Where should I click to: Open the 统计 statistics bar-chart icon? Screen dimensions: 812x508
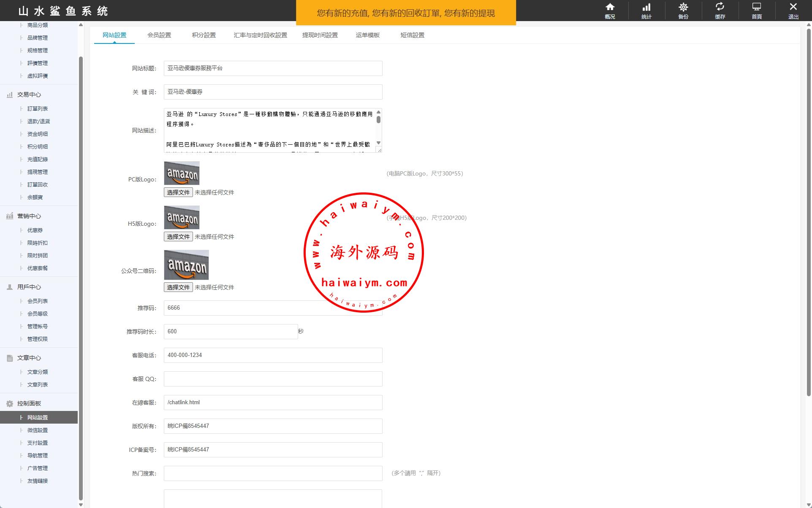[x=646, y=7]
